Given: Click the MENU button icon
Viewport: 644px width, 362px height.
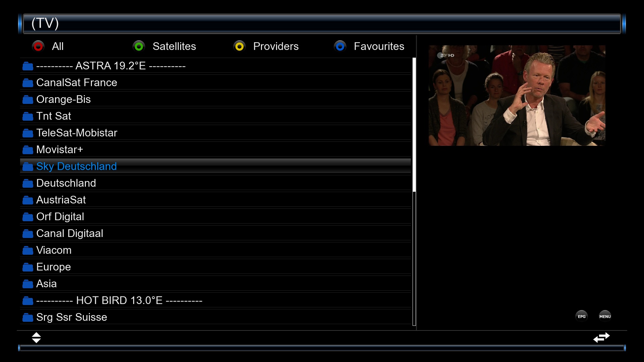Looking at the screenshot, I should point(605,316).
